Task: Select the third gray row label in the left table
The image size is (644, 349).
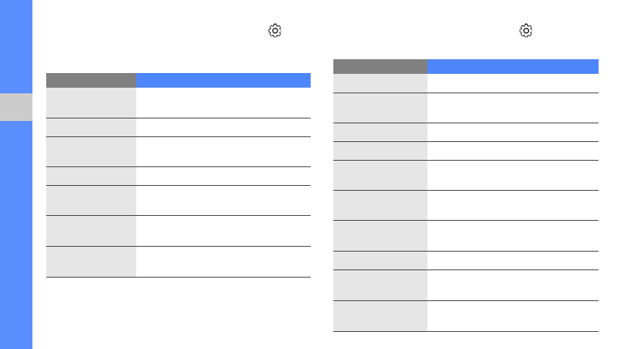Action: [x=91, y=151]
